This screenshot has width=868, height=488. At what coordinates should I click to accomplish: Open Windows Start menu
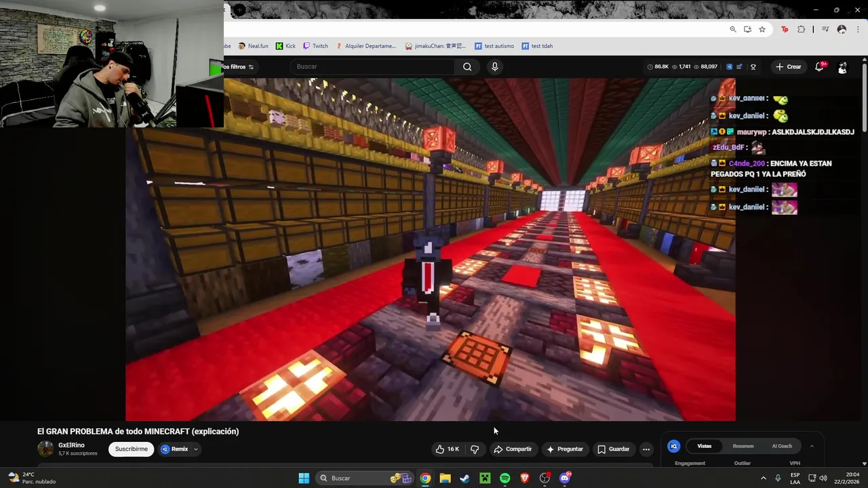tap(304, 478)
